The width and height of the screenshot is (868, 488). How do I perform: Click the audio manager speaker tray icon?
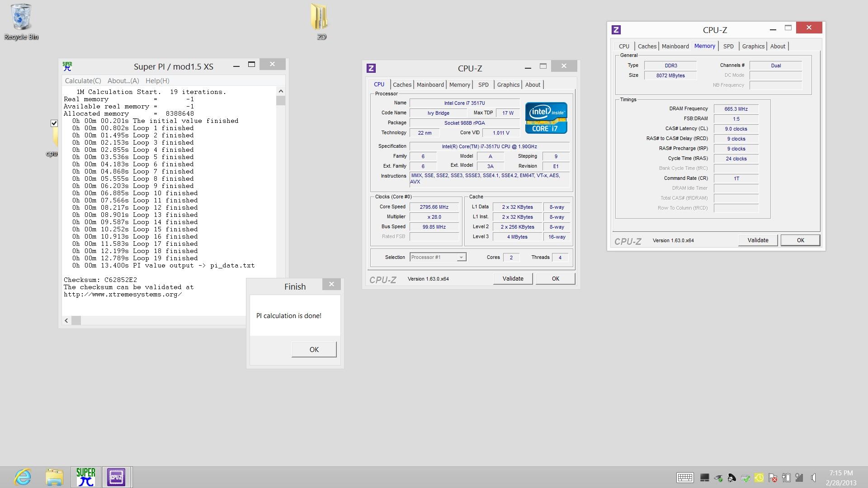732,478
